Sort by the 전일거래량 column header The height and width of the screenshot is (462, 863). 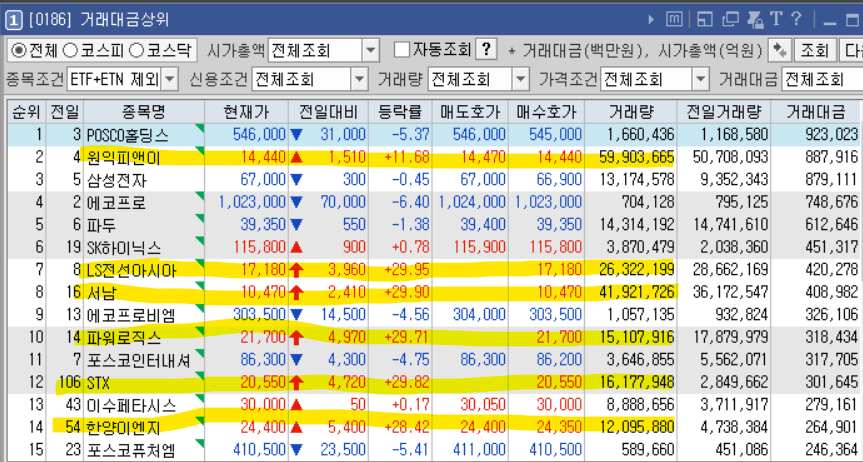723,112
